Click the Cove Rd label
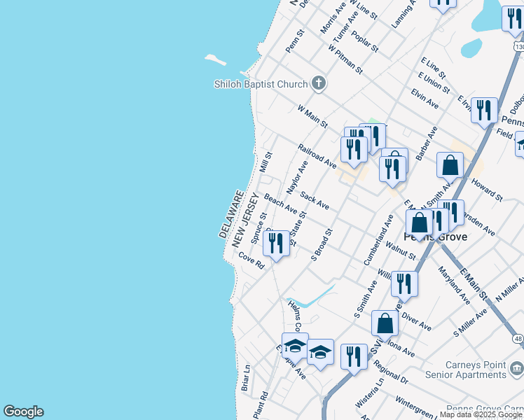This screenshot has height=420, width=524. coord(251,260)
